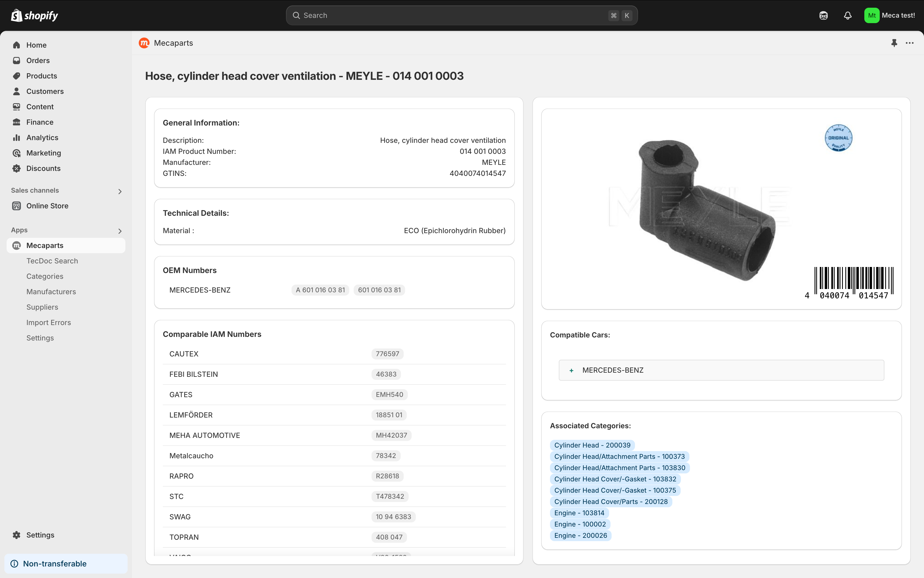Image resolution: width=924 pixels, height=578 pixels.
Task: Click the MEYLE Original Quality badge
Action: (x=838, y=138)
